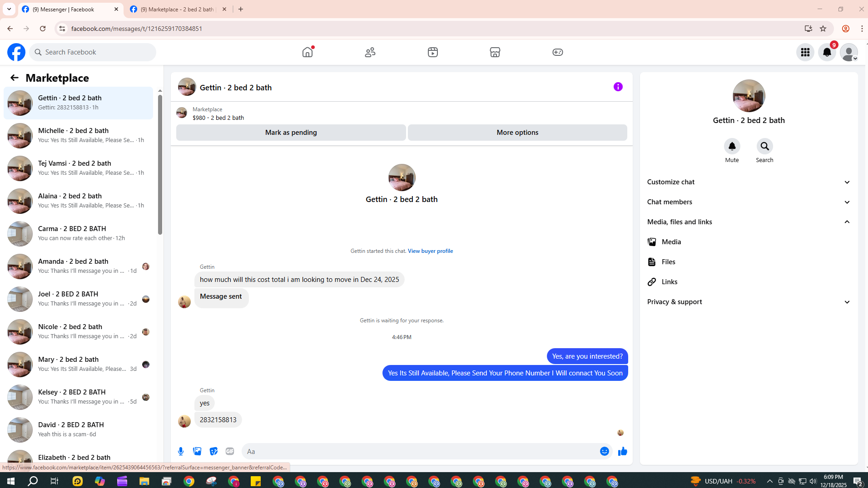The width and height of the screenshot is (868, 488).
Task: Open the Friends icon in top navigation
Action: pos(370,52)
